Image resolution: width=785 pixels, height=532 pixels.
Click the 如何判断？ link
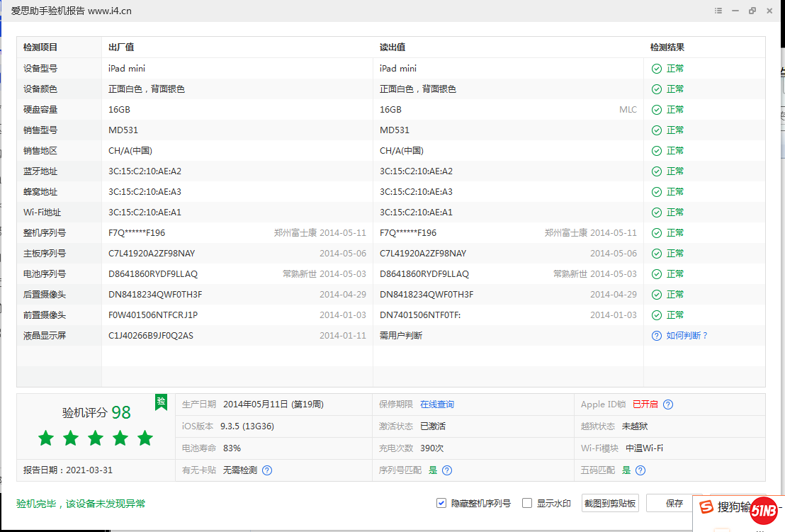click(687, 336)
